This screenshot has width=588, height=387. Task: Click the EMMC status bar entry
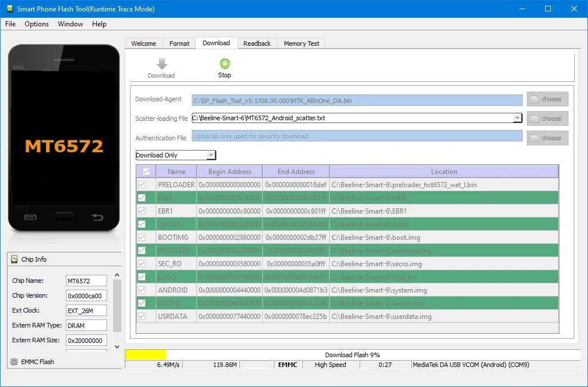(287, 365)
